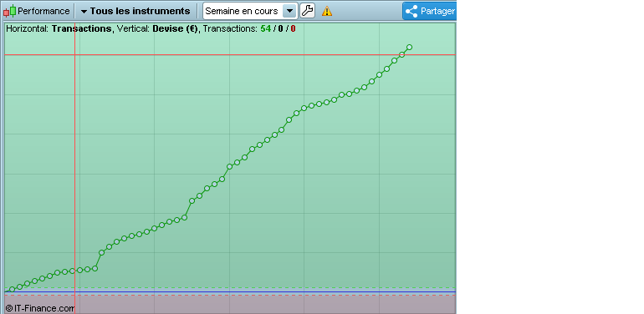
Task: Open the Tous les instruments dropdown
Action: [x=135, y=11]
